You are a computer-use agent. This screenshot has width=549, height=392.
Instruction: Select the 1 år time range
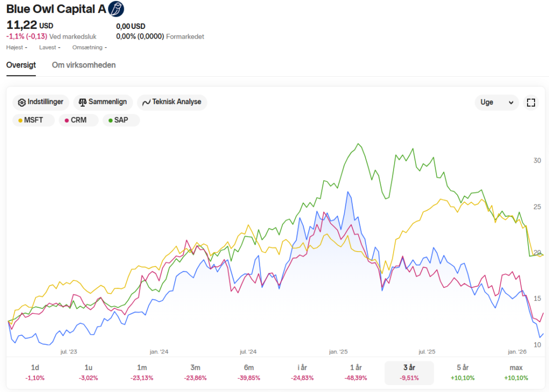tap(356, 372)
